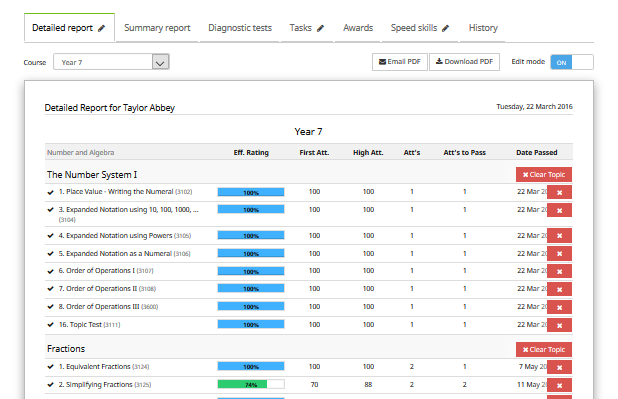Open the Diagnostic tests tab
The height and width of the screenshot is (399, 618).
(x=240, y=28)
